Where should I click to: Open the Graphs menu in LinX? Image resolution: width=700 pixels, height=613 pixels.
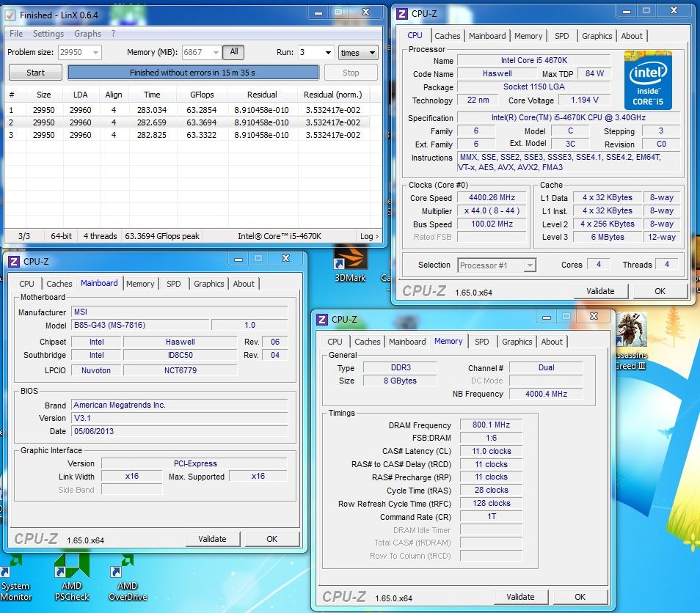click(x=87, y=34)
